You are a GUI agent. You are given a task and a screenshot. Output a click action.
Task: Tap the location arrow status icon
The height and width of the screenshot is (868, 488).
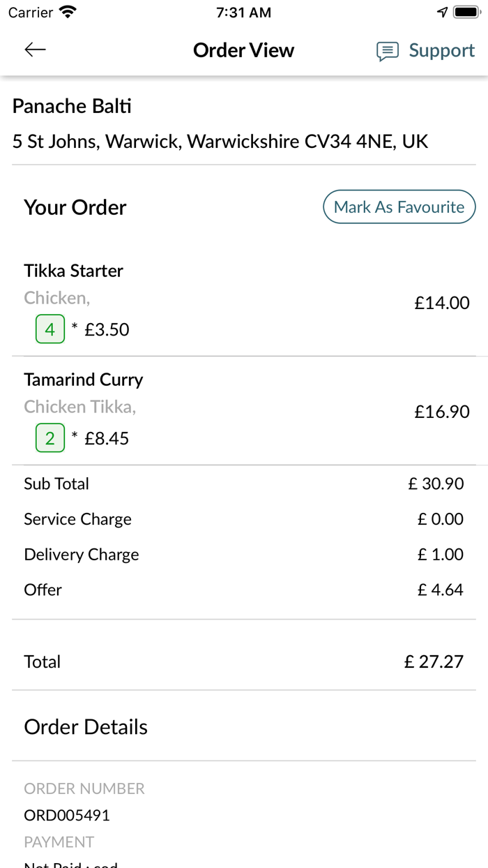[442, 12]
